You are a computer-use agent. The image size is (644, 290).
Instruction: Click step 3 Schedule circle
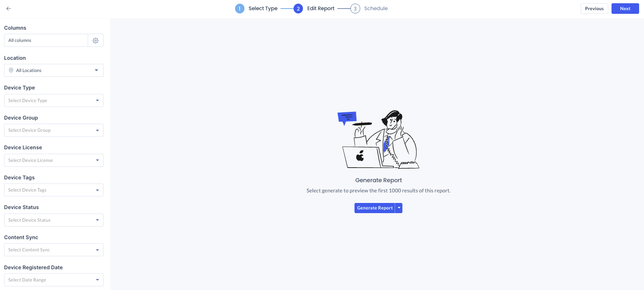[x=355, y=9]
